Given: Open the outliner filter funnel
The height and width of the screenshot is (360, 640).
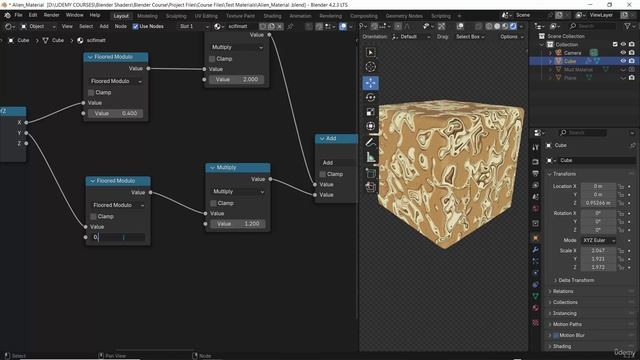Looking at the screenshot, I should (627, 26).
